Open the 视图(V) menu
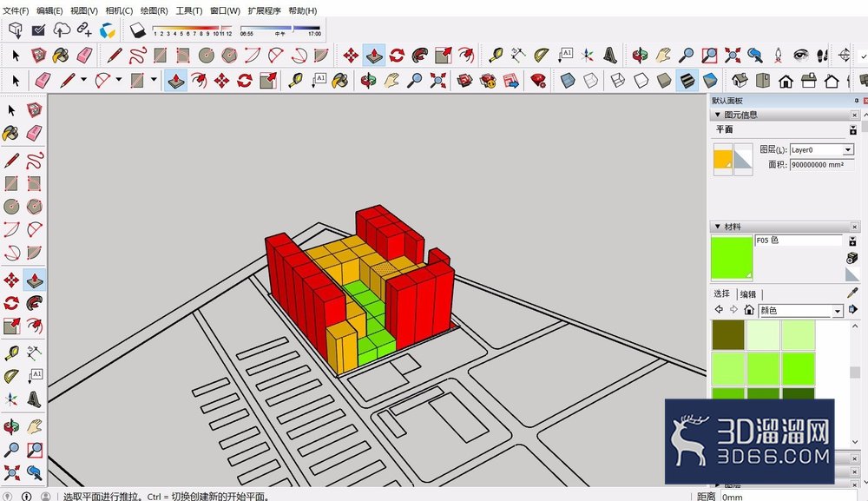This screenshot has width=868, height=501. pos(83,10)
